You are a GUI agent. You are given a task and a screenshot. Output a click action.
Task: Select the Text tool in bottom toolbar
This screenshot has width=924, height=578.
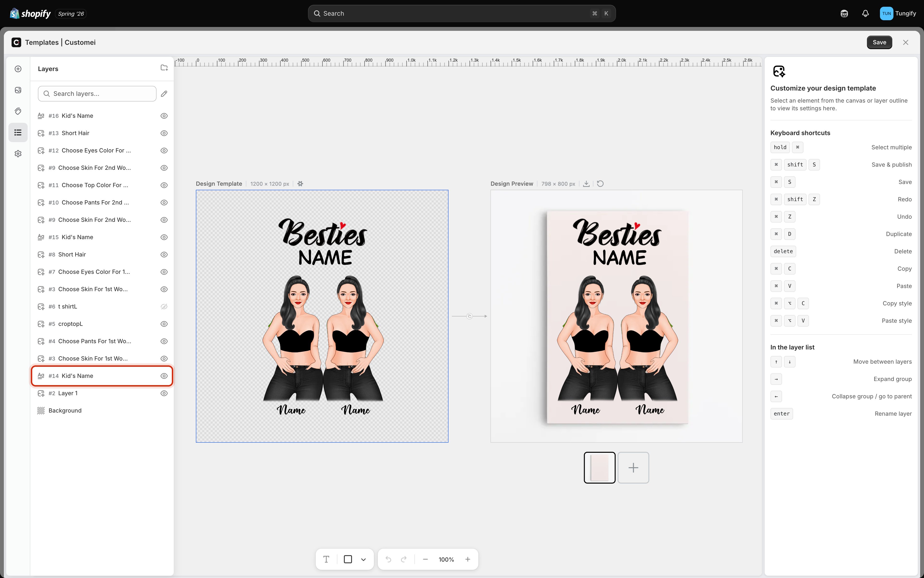[x=327, y=559]
